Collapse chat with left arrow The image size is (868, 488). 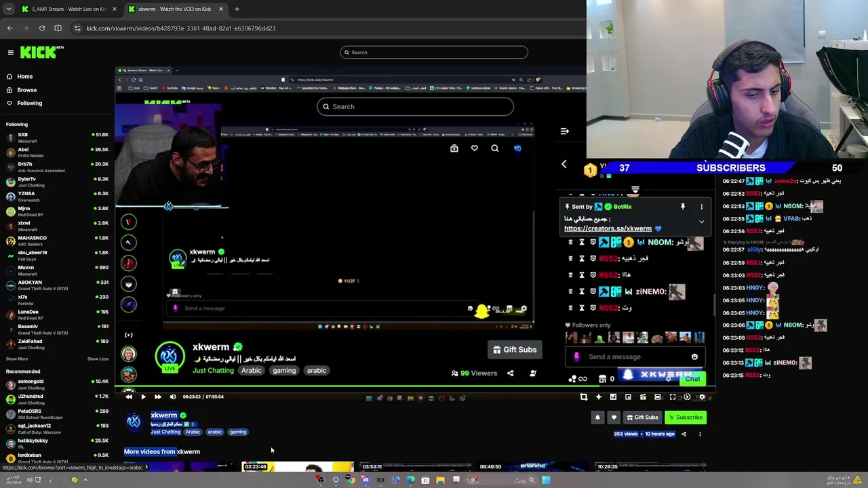pos(564,164)
